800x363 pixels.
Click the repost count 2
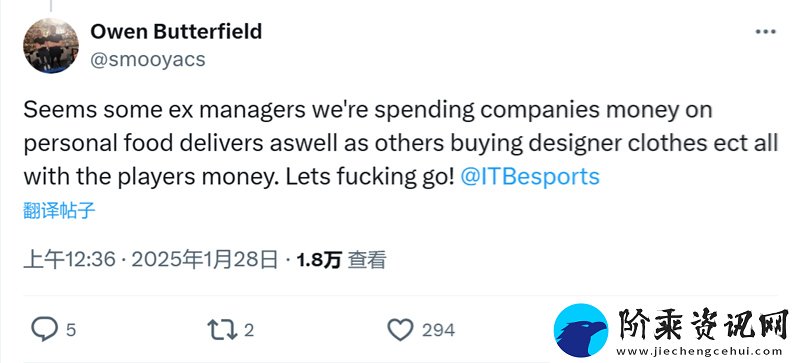[x=248, y=330]
